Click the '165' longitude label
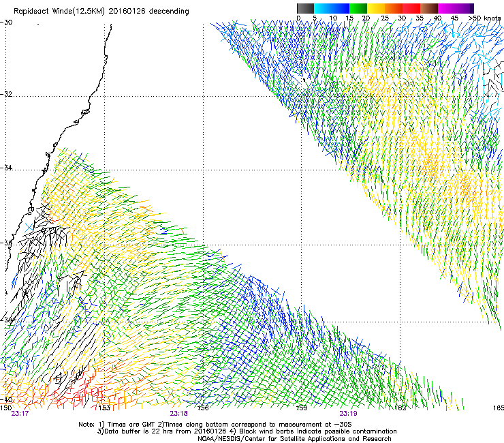 (x=499, y=408)
